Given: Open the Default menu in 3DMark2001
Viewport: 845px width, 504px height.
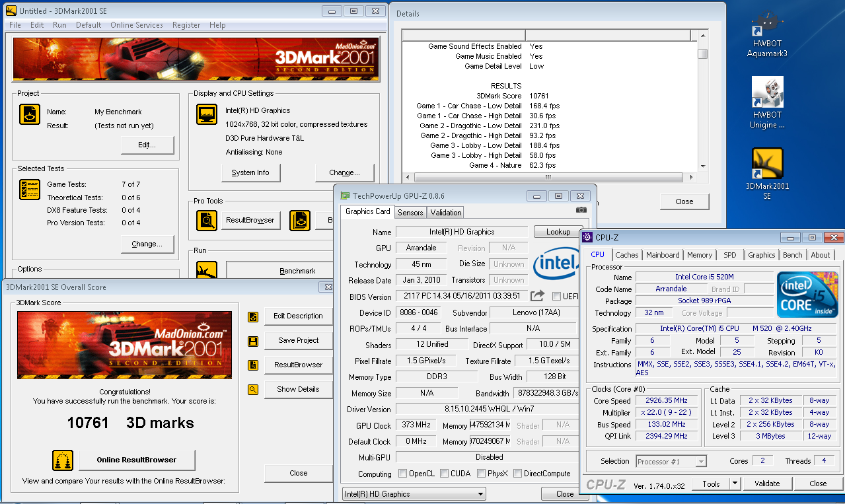Looking at the screenshot, I should tap(89, 25).
